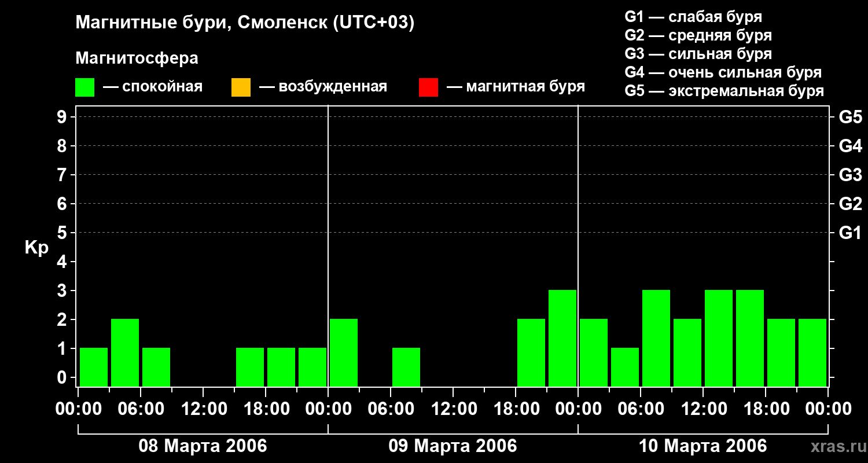
Task: Click the red 'магнитная буря' legend swatch
Action: pos(428,87)
